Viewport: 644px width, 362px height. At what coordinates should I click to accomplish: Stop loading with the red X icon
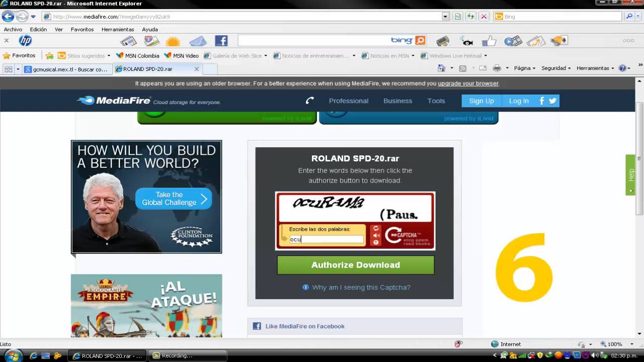click(484, 17)
